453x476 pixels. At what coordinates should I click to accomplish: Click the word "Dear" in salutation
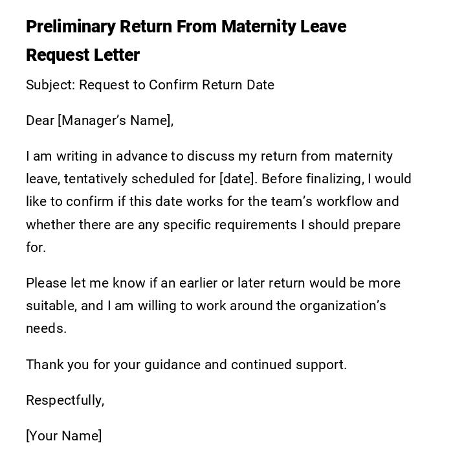pyautogui.click(x=40, y=120)
